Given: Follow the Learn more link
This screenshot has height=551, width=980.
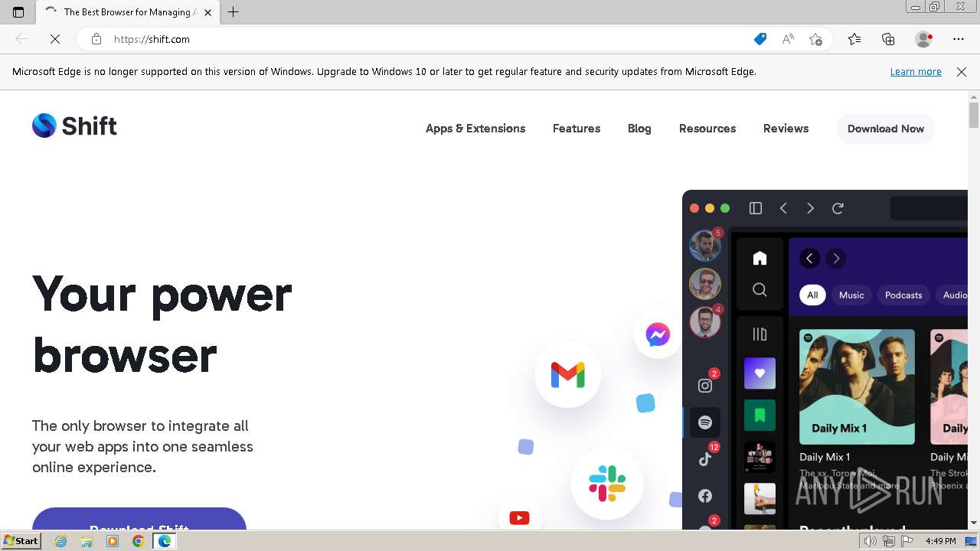Looking at the screenshot, I should pyautogui.click(x=916, y=71).
